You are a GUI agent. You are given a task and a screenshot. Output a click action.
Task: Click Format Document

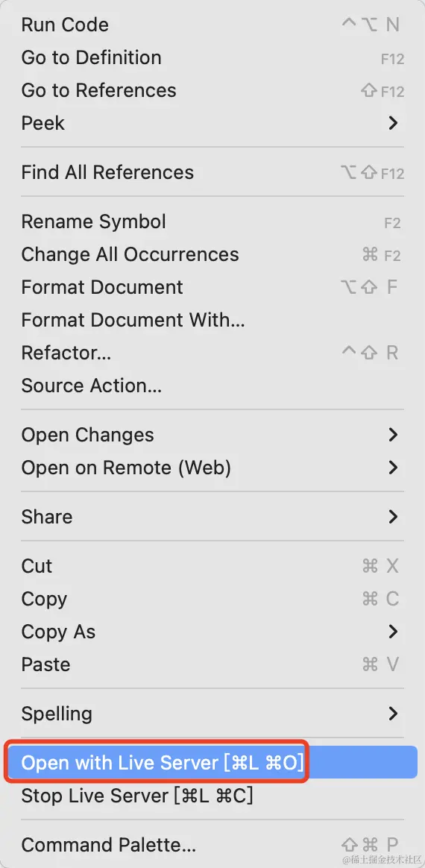212,287
